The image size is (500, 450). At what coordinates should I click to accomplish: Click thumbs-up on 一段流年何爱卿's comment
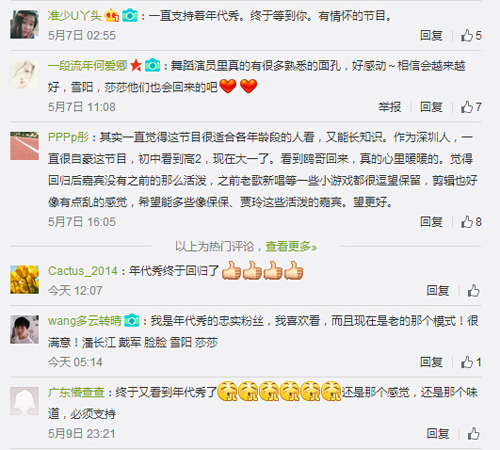(x=471, y=107)
